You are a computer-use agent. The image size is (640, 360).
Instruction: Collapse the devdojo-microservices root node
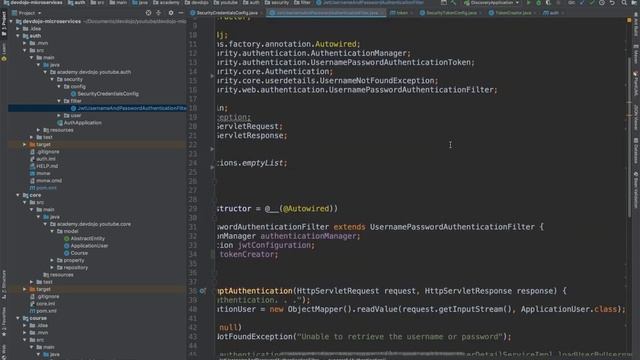click(11, 21)
